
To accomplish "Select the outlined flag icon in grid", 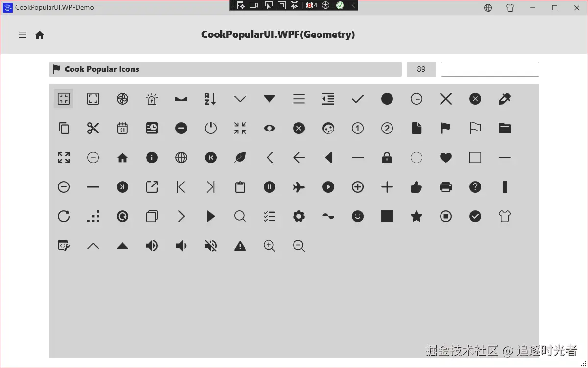I will 475,128.
